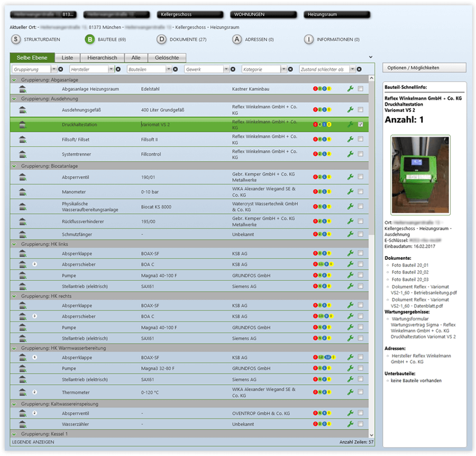Open the Gewerk filter dropdown
476x456 pixels.
click(x=226, y=69)
